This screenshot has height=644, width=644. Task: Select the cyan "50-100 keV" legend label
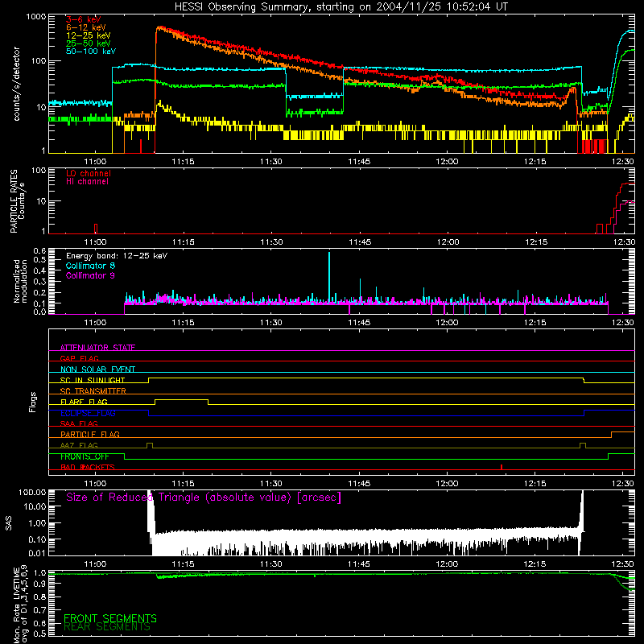click(91, 52)
